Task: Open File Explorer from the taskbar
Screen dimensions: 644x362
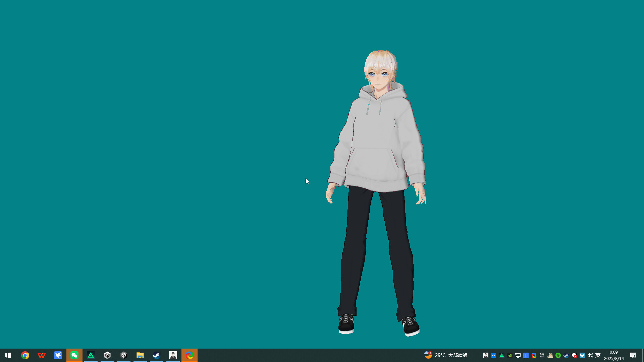Action: click(140, 355)
